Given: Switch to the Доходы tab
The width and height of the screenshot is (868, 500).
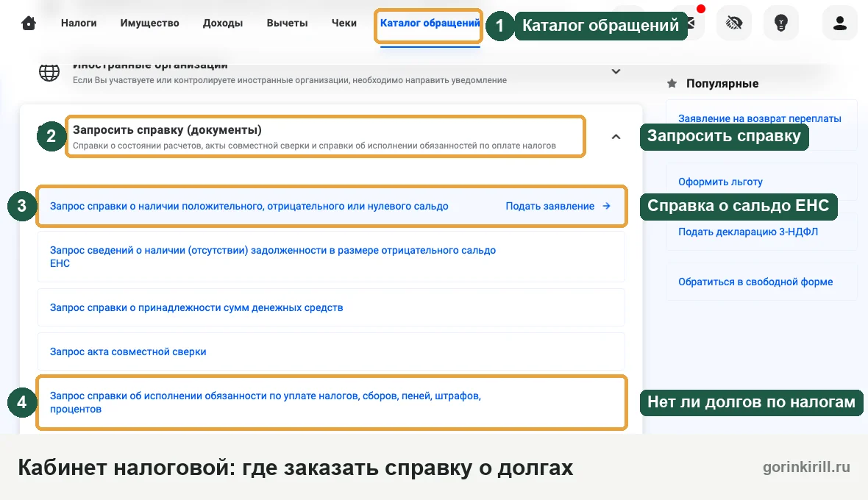Looking at the screenshot, I should pyautogui.click(x=223, y=24).
